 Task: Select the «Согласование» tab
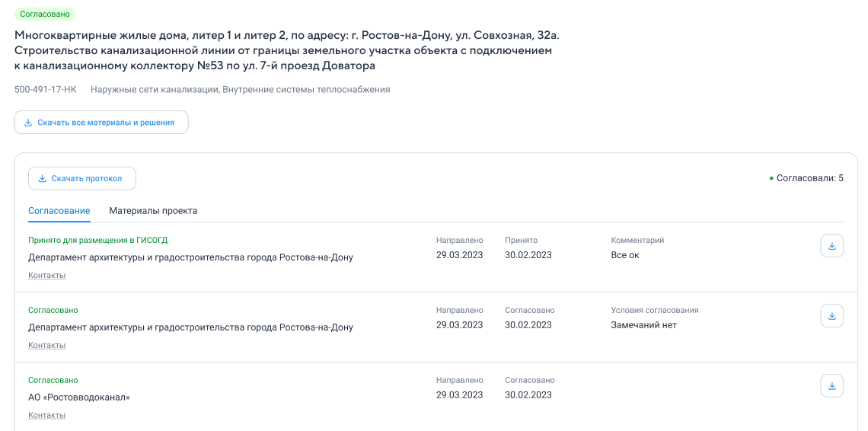(59, 210)
